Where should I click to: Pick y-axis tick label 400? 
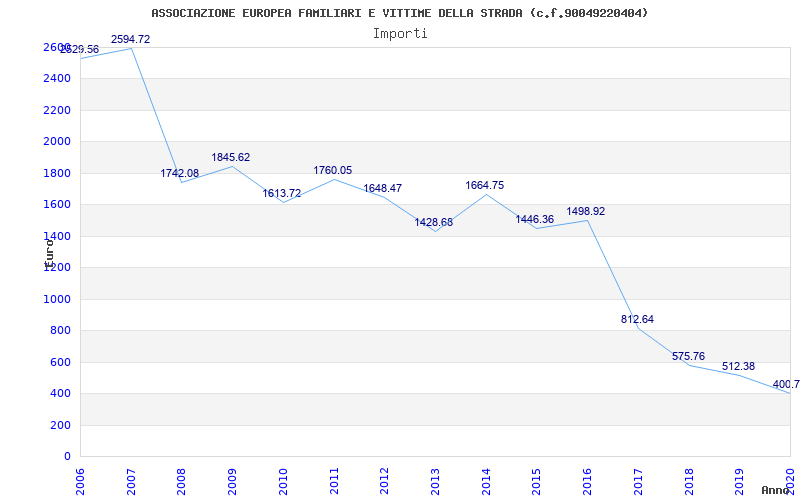tap(61, 393)
